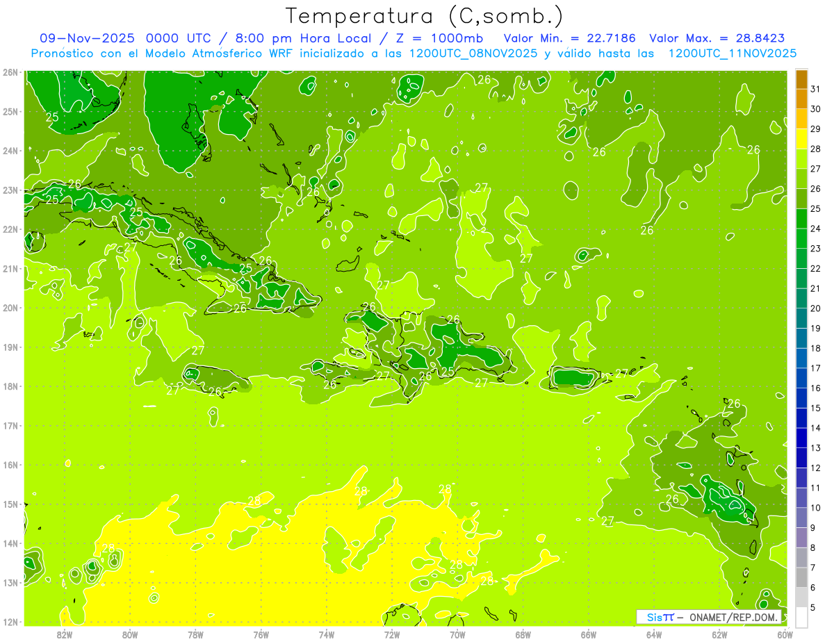Image resolution: width=834 pixels, height=644 pixels.
Task: Click legend value '31' on color bar
Action: (815, 90)
